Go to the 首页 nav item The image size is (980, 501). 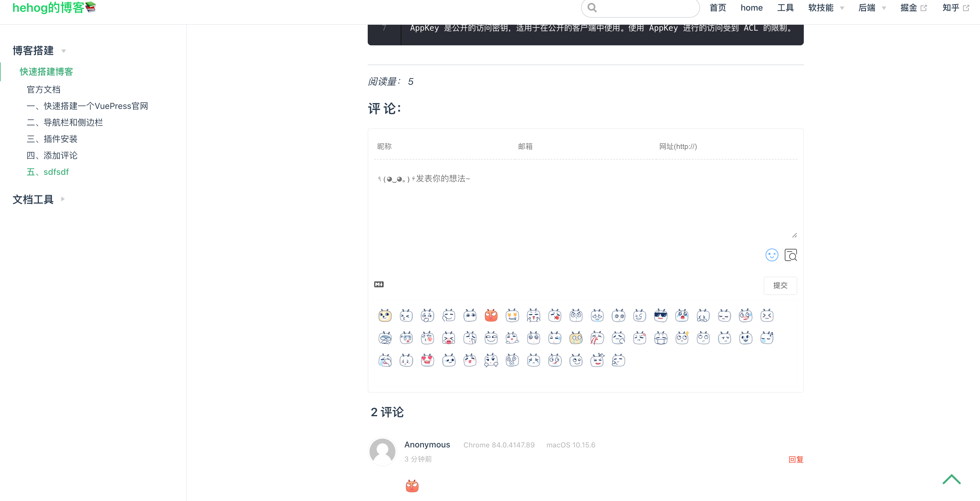click(x=717, y=8)
